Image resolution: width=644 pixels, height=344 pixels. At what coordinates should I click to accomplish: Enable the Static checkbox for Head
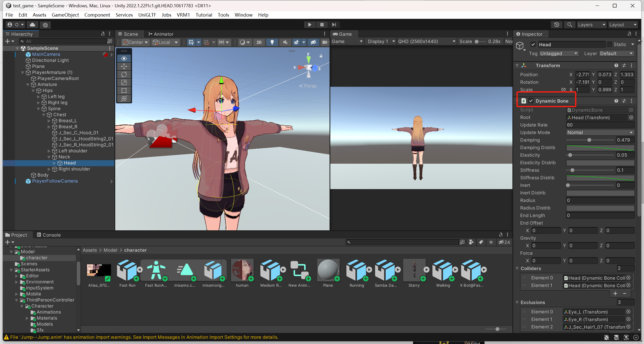point(610,44)
